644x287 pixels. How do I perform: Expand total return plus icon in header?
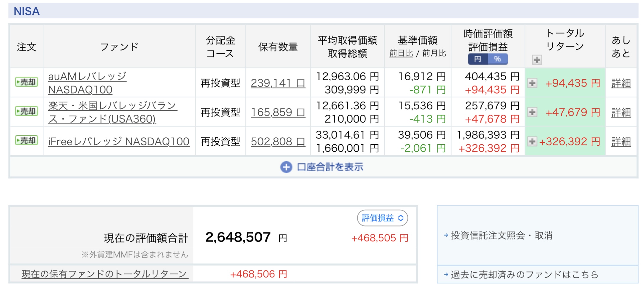537,60
